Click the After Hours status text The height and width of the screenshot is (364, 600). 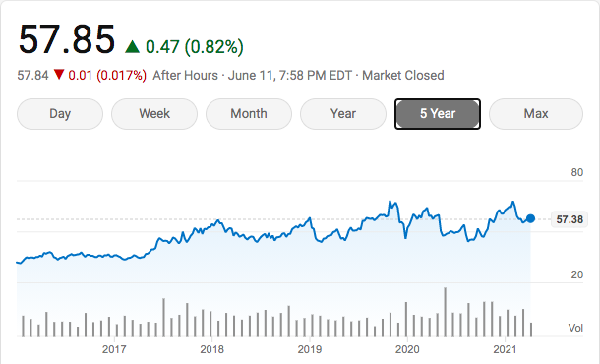coord(185,75)
